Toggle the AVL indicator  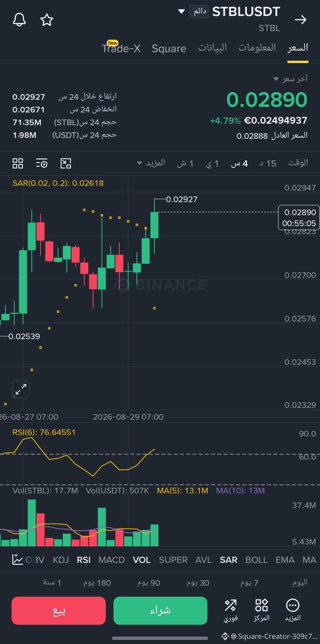tap(203, 560)
